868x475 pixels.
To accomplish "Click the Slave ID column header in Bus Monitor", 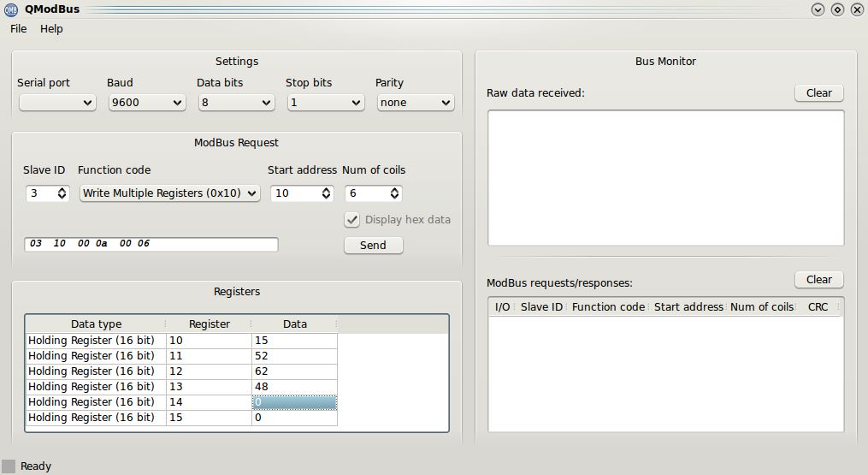I will pos(541,307).
